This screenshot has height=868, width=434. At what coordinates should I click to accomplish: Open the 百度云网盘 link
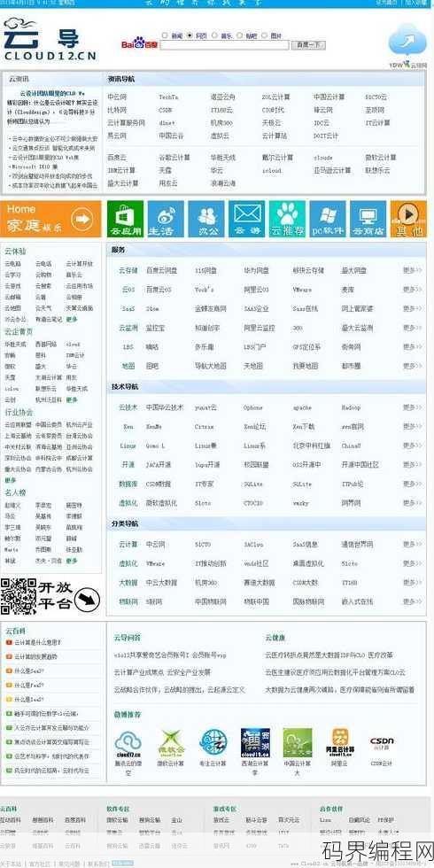(161, 271)
